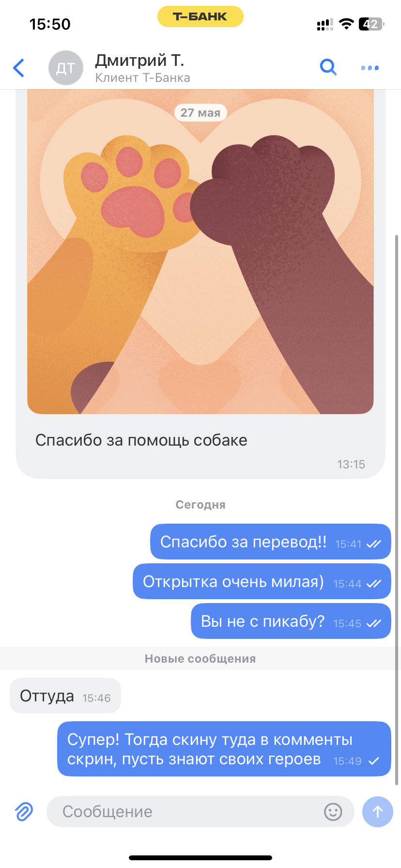
Task: Tap the message "Открытка очень милая)"
Action: (262, 581)
